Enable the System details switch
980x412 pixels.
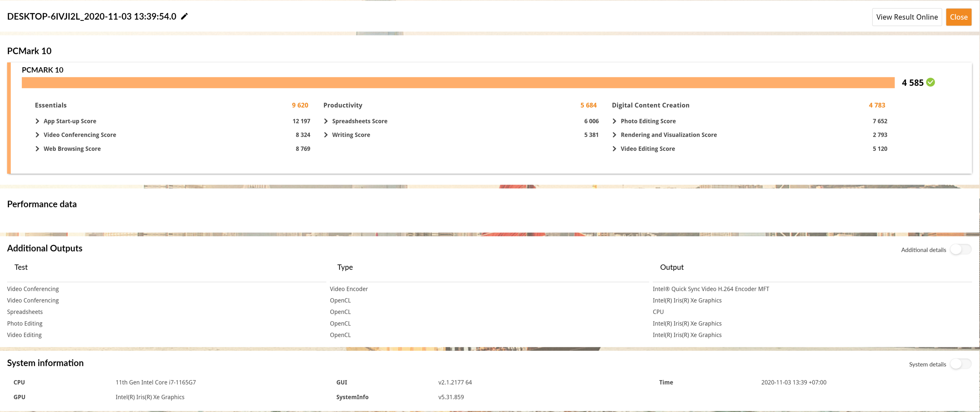click(x=961, y=364)
